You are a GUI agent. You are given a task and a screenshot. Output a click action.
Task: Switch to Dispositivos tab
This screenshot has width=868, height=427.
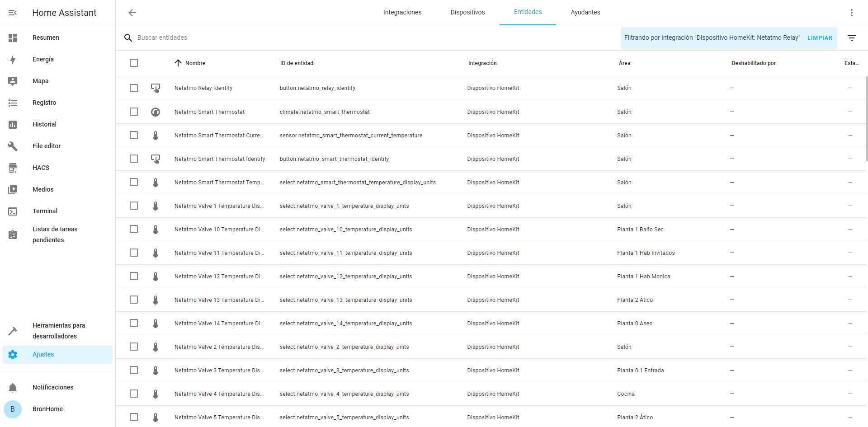(x=467, y=13)
